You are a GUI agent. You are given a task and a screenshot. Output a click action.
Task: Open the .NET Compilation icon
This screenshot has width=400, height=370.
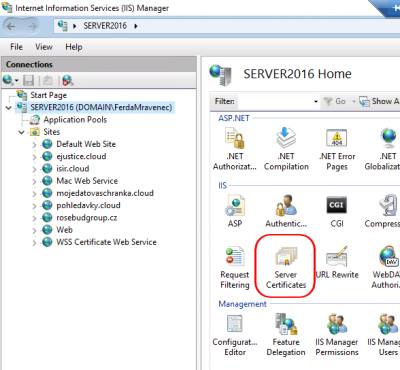click(x=286, y=149)
